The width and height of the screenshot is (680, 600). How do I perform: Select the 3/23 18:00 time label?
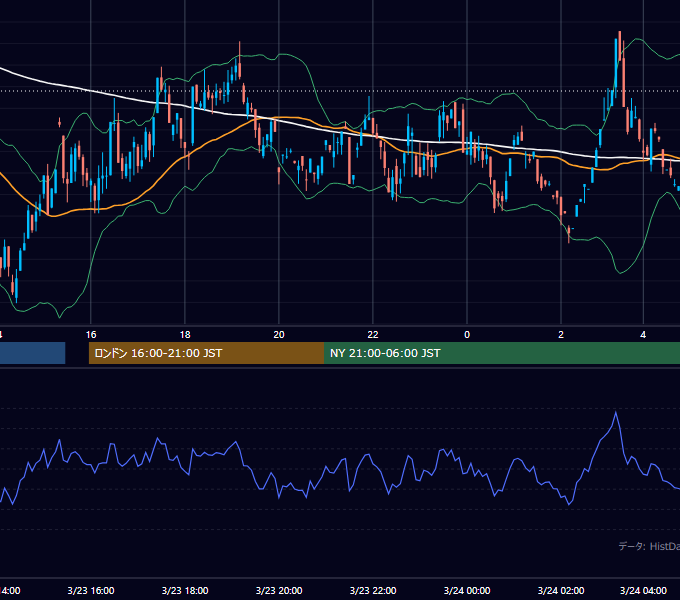[x=185, y=590]
